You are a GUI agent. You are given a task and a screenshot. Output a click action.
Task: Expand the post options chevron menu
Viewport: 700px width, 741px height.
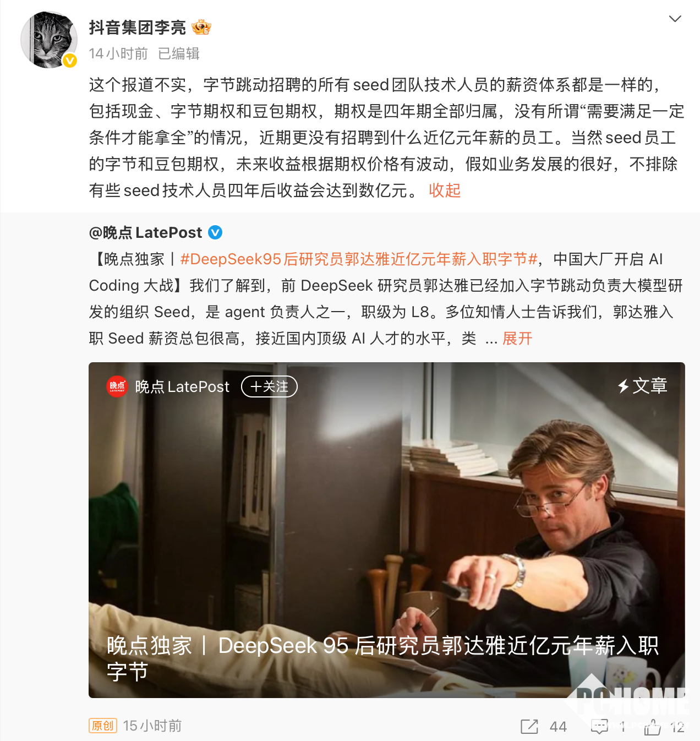(675, 19)
